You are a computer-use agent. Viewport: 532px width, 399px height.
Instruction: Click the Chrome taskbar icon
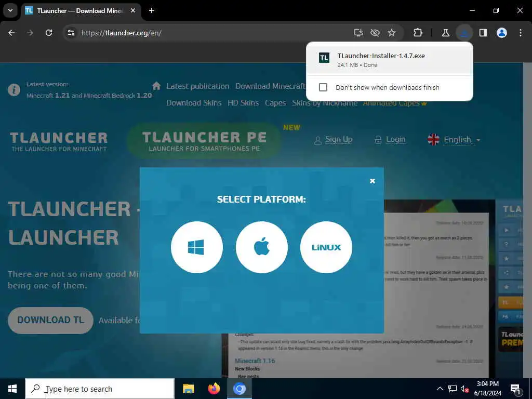click(x=239, y=389)
